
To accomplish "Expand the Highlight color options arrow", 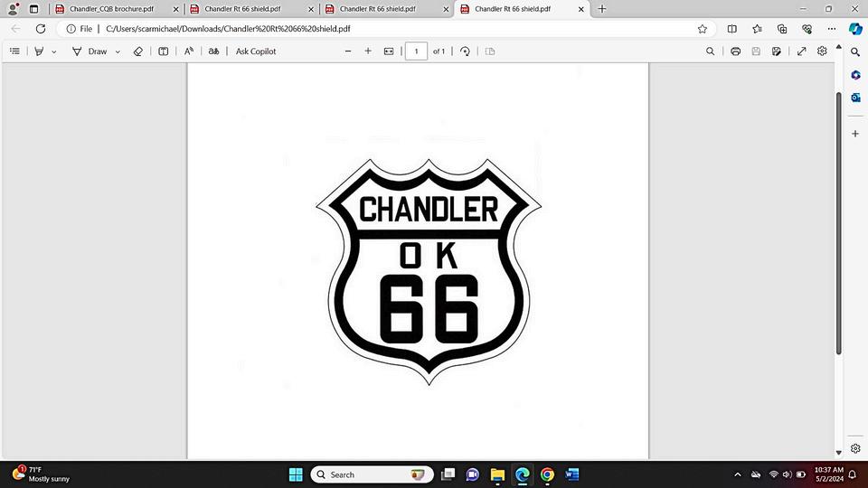I will pos(53,52).
